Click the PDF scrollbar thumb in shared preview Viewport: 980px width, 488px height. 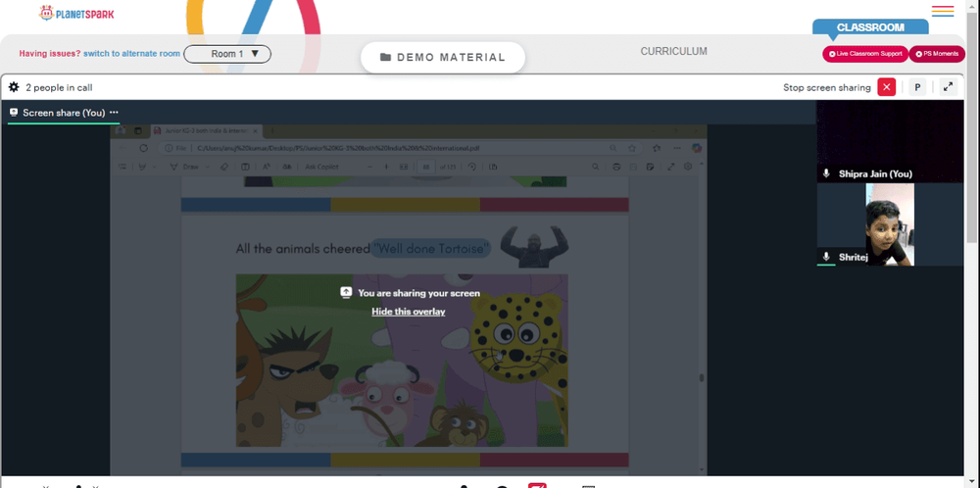coord(702,377)
